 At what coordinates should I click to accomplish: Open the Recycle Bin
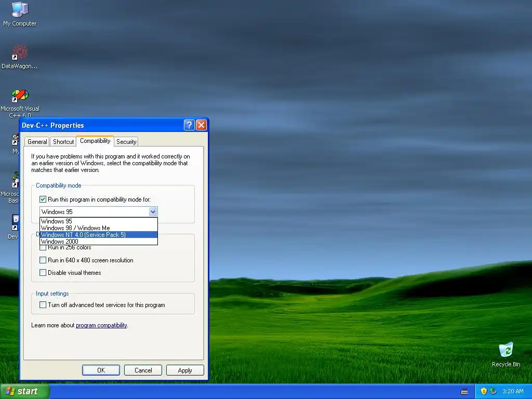pyautogui.click(x=506, y=354)
